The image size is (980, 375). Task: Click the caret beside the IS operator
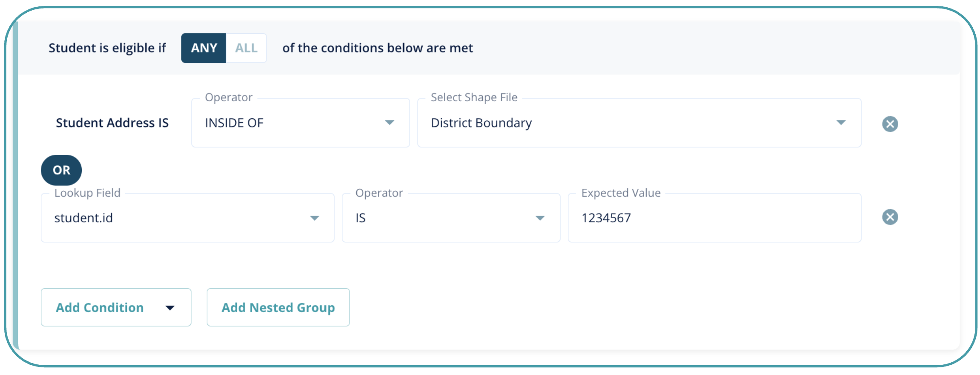(x=540, y=218)
